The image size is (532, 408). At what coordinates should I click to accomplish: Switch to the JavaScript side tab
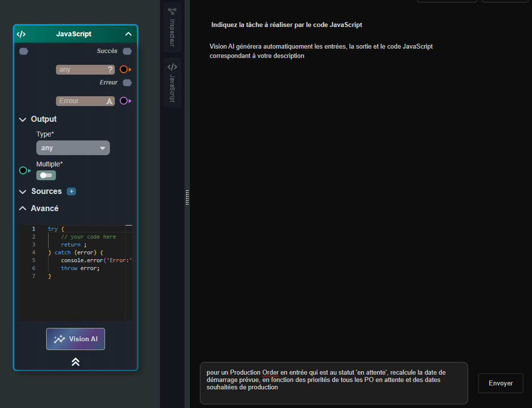click(172, 82)
